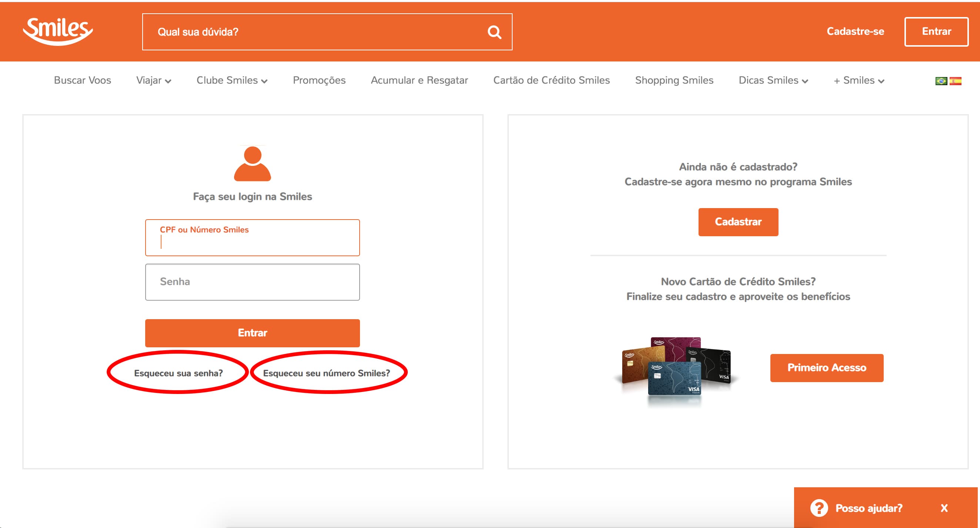This screenshot has height=528, width=980.
Task: Click Esqueceu seu número Smiles link
Action: pos(326,373)
